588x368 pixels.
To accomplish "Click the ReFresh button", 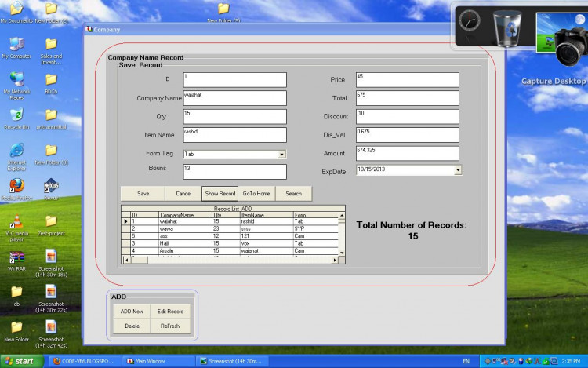I will 170,326.
